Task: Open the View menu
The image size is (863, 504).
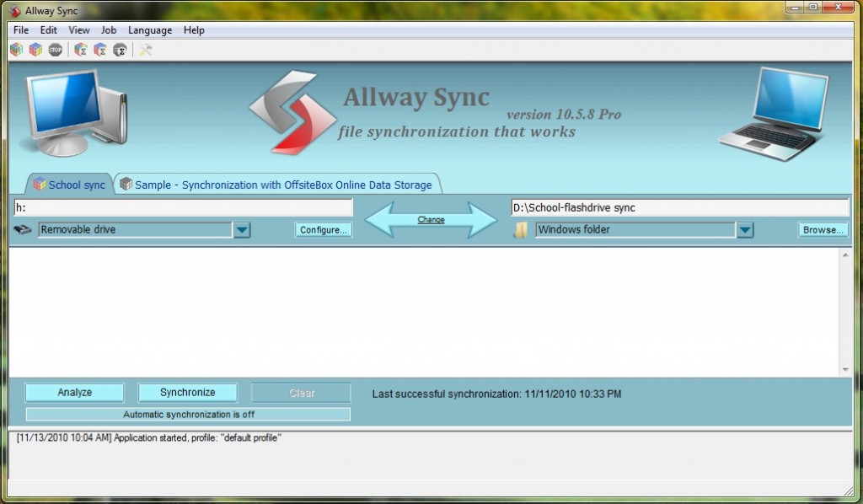Action: [x=78, y=30]
